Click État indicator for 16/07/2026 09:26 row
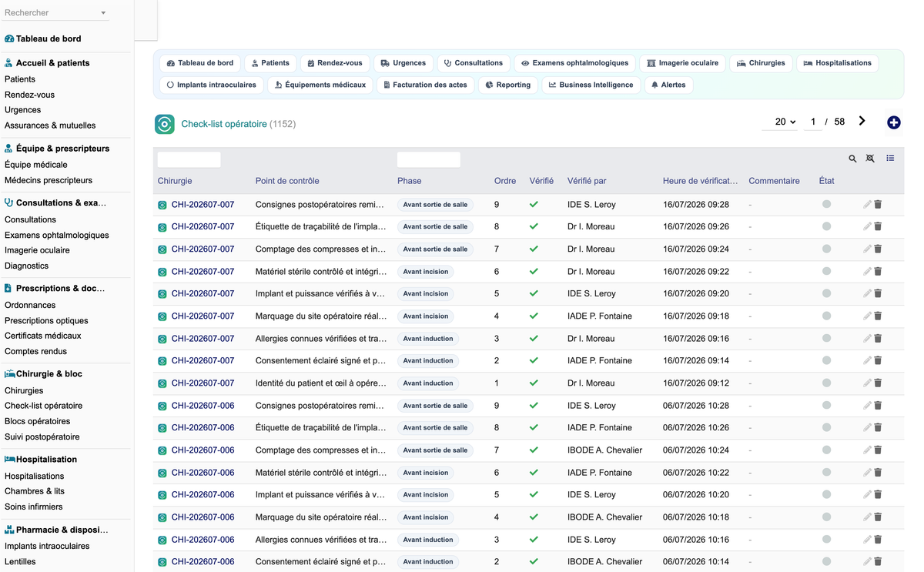The width and height of the screenshot is (924, 572). click(x=826, y=226)
